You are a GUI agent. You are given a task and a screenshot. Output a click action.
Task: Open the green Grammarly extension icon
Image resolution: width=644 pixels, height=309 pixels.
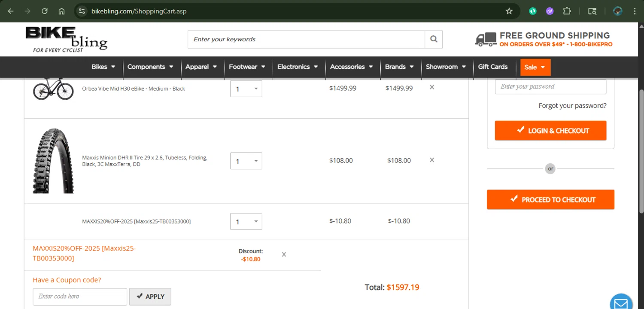coord(533,11)
